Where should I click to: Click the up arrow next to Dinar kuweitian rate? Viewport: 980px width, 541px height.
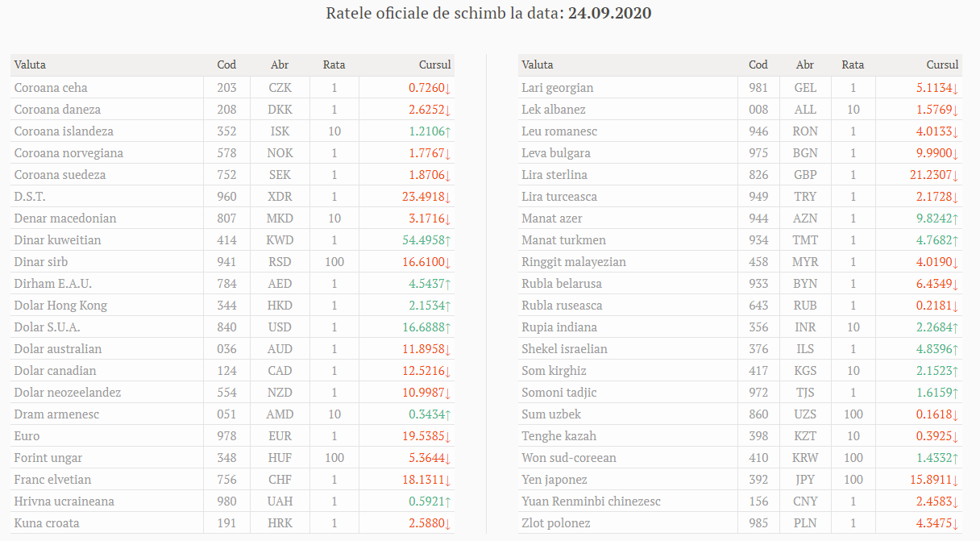tap(448, 240)
